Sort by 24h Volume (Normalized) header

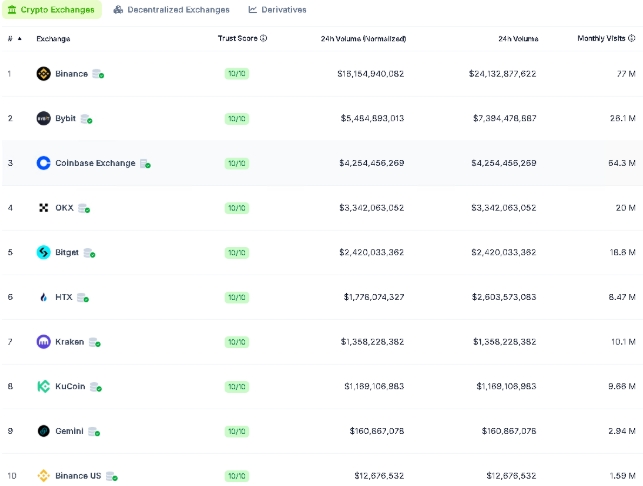pyautogui.click(x=363, y=39)
